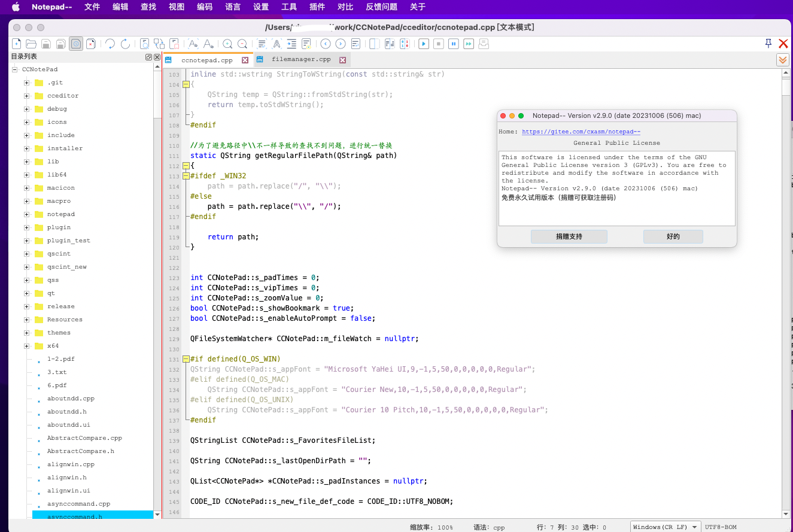
Task: Toggle the indent guide icon
Action: coord(291,44)
